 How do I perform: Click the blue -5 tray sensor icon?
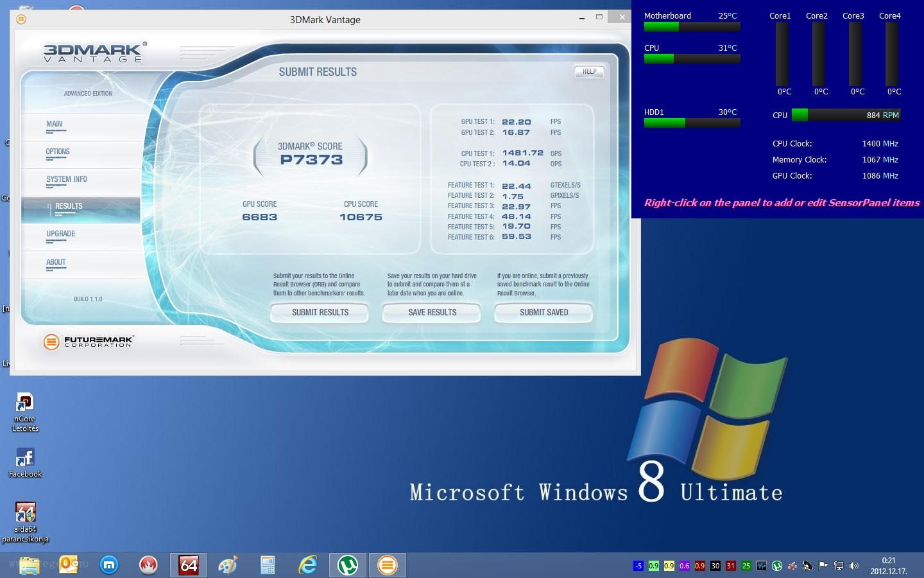point(638,566)
